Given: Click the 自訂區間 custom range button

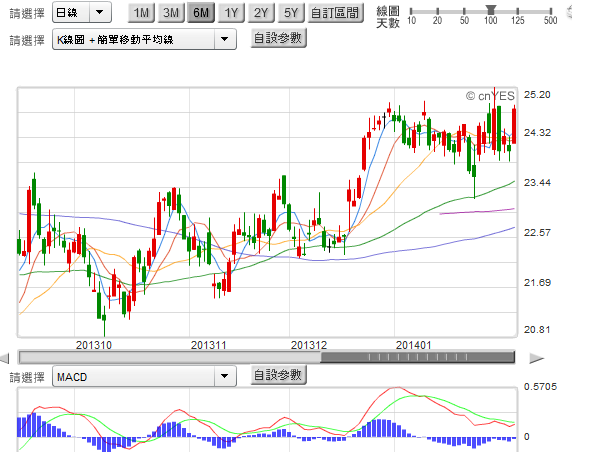Looking at the screenshot, I should [x=335, y=13].
